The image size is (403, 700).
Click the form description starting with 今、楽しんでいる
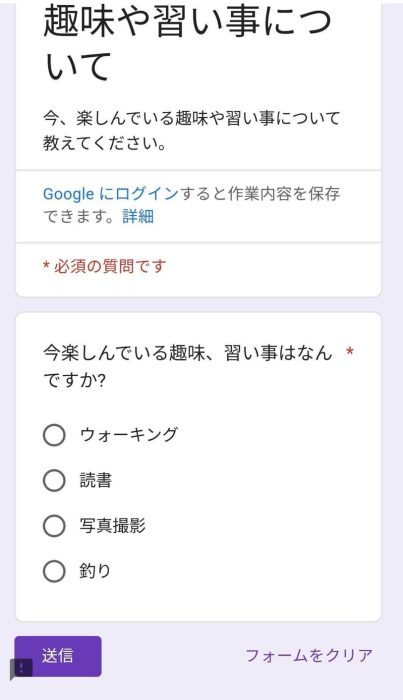click(x=191, y=131)
